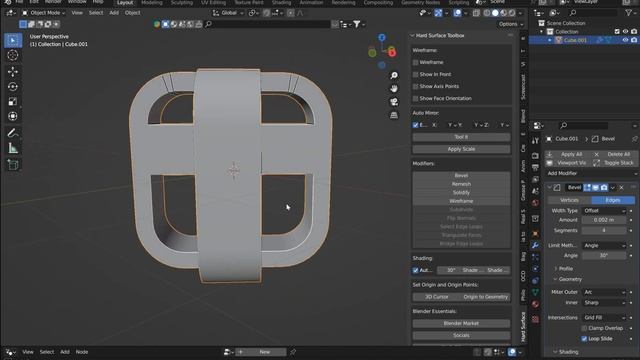The width and height of the screenshot is (640, 360).
Task: Click the Bevel modifier edit-mode display icon
Action: pos(587,188)
